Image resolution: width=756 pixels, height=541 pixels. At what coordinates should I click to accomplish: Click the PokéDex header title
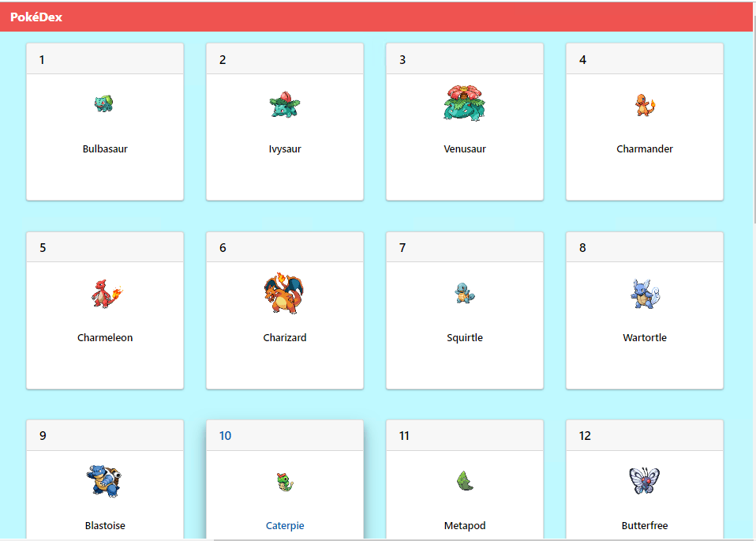tap(36, 17)
